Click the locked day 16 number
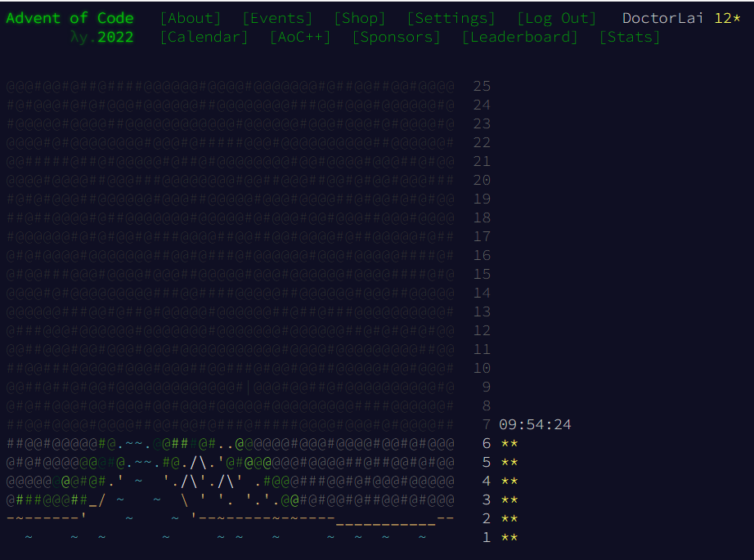This screenshot has width=754, height=560. click(x=482, y=255)
